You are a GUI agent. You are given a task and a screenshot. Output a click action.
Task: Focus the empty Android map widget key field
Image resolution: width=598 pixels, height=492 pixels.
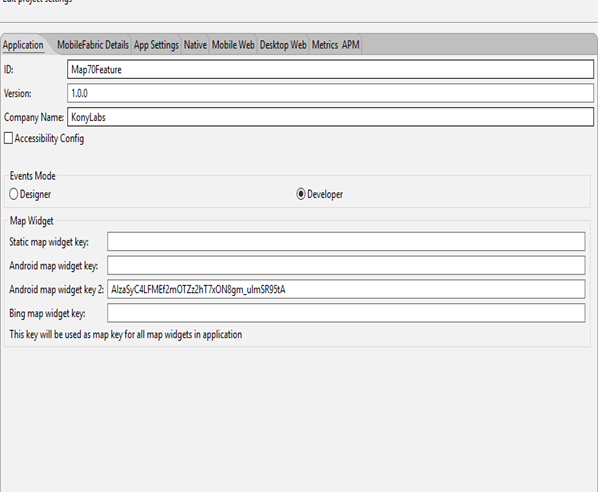pos(346,265)
